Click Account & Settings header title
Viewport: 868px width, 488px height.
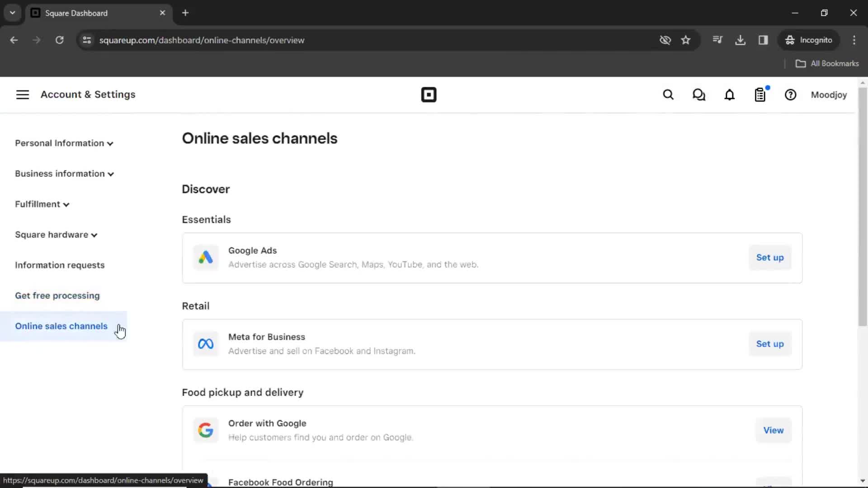88,94
